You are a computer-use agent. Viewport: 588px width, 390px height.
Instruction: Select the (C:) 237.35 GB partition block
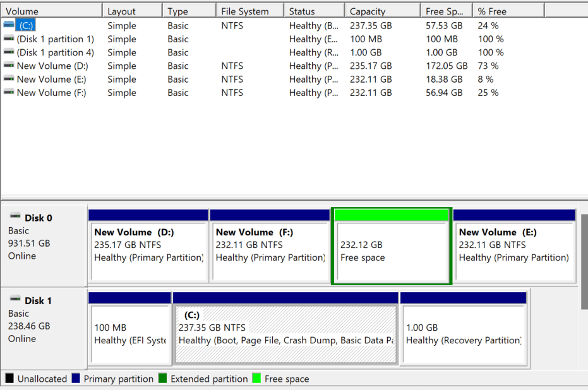(285, 329)
